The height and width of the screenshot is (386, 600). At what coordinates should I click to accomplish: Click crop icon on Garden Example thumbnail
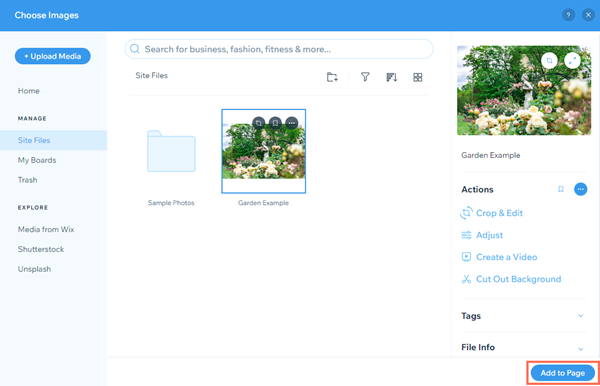click(x=259, y=123)
